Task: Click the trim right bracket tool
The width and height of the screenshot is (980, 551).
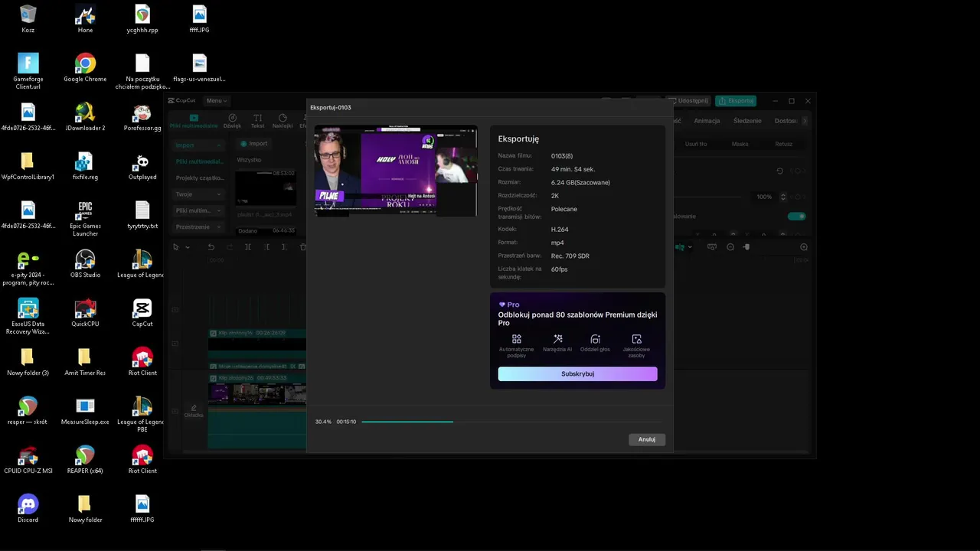Action: coord(284,247)
